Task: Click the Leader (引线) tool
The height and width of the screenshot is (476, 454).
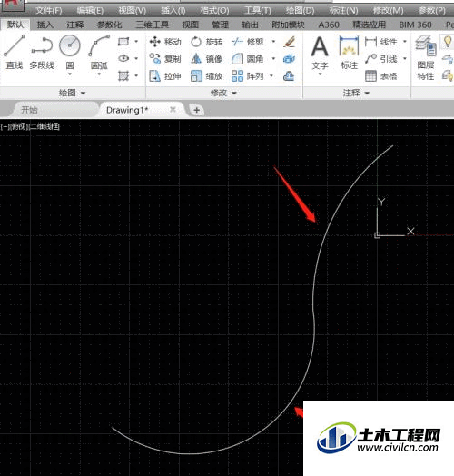Action: [x=381, y=58]
